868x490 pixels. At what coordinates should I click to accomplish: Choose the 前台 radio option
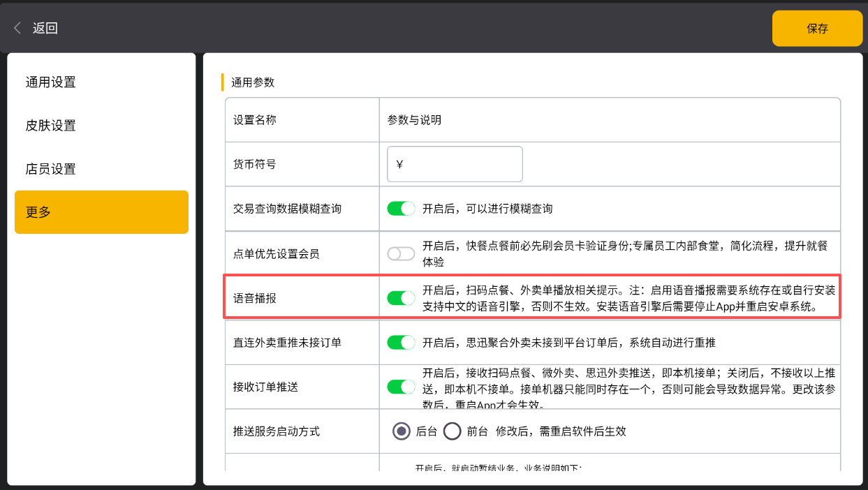453,431
